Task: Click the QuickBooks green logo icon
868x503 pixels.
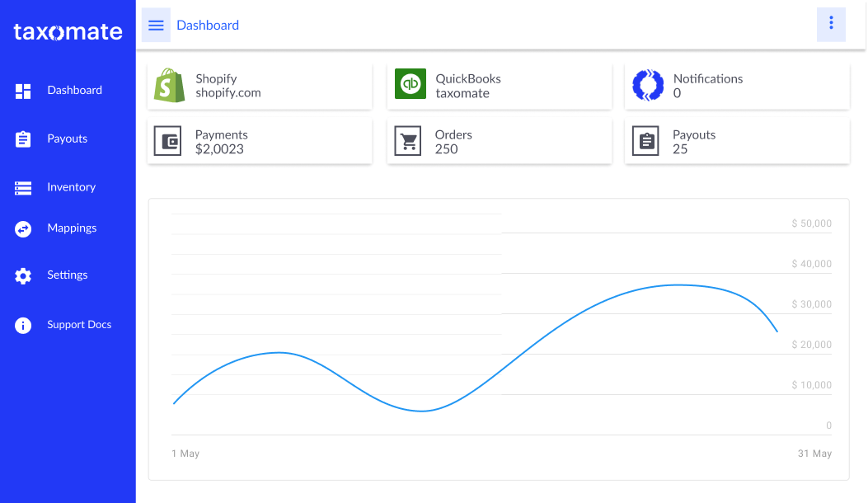Action: point(411,83)
